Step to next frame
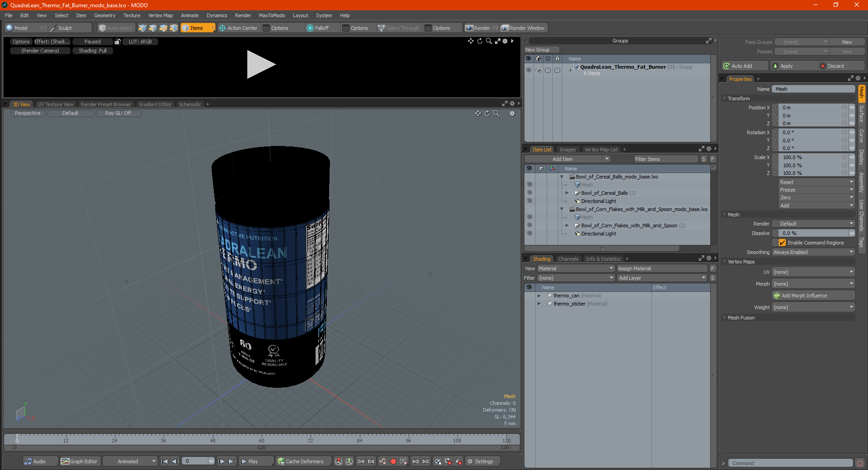Screen dimensions: 868x470 tap(221, 461)
